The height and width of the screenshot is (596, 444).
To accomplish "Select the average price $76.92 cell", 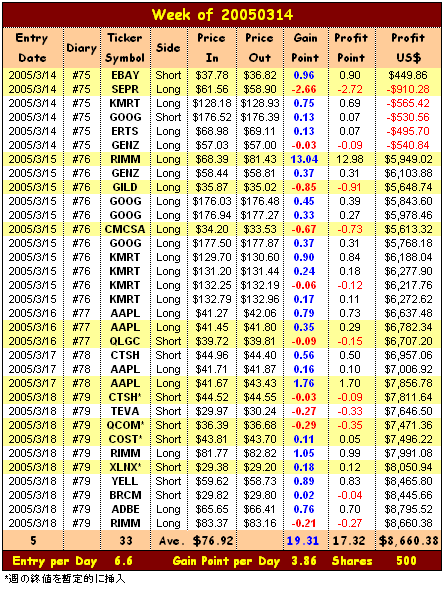I will [213, 541].
